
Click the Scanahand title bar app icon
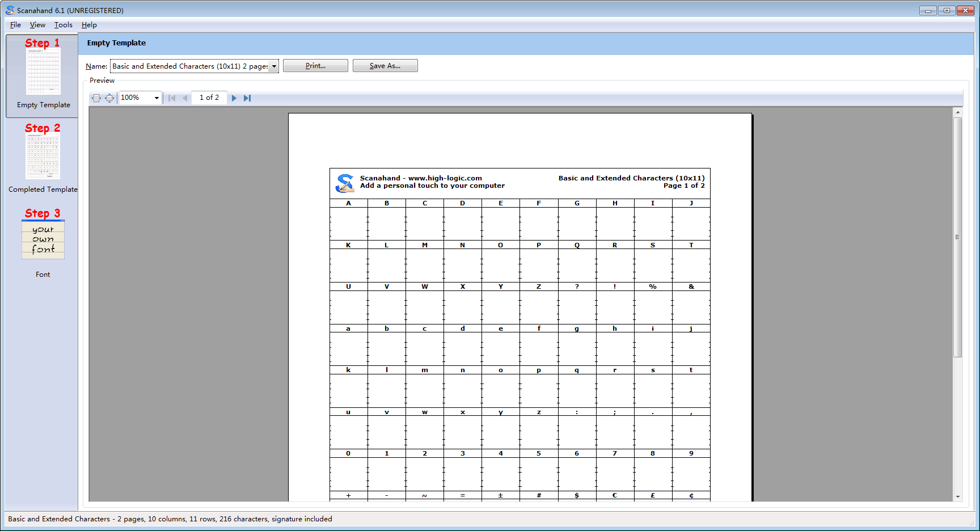(10, 10)
